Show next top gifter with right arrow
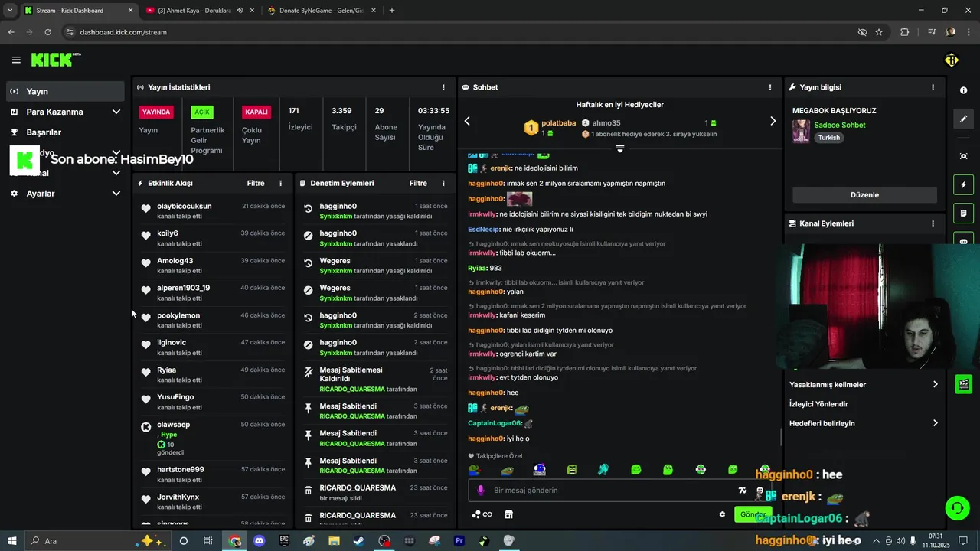Image resolution: width=980 pixels, height=551 pixels. click(773, 122)
